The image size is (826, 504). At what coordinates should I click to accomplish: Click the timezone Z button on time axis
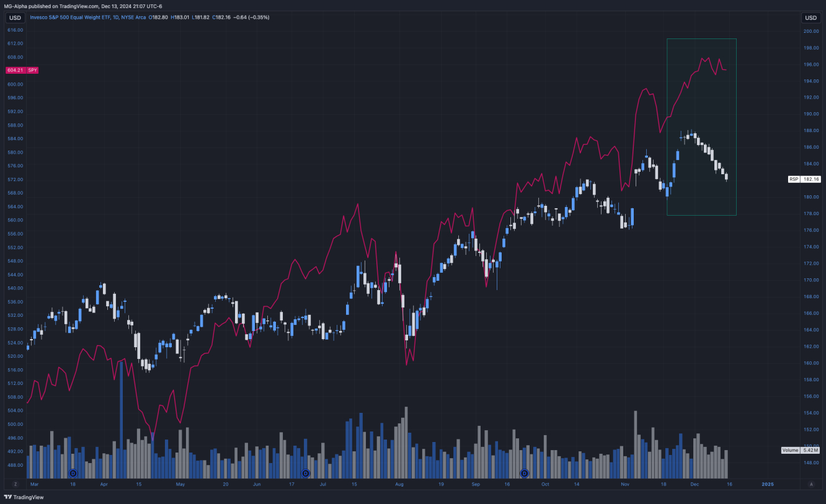point(16,484)
